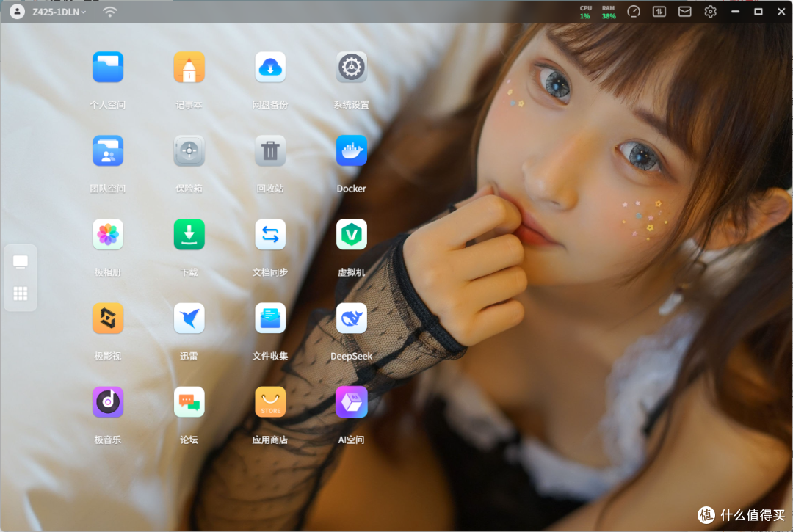This screenshot has height=532, width=793.
Task: Open the 下载 download app
Action: tap(189, 235)
